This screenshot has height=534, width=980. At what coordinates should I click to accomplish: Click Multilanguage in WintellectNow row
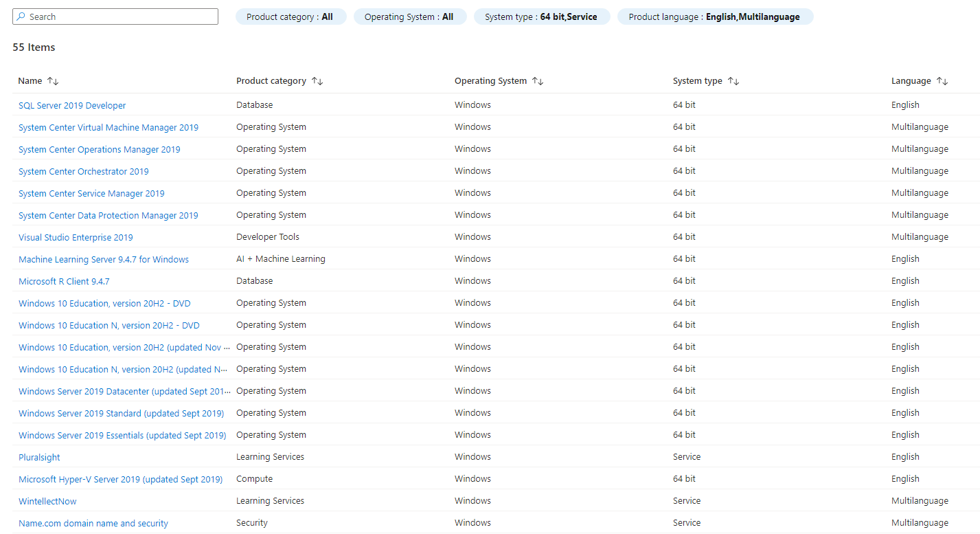(x=920, y=501)
